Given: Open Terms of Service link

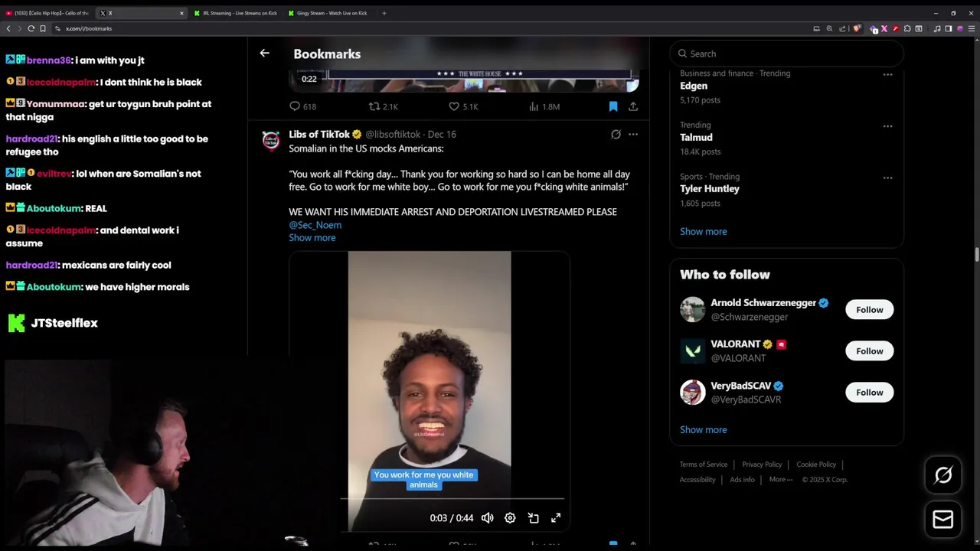Looking at the screenshot, I should click(x=704, y=465).
